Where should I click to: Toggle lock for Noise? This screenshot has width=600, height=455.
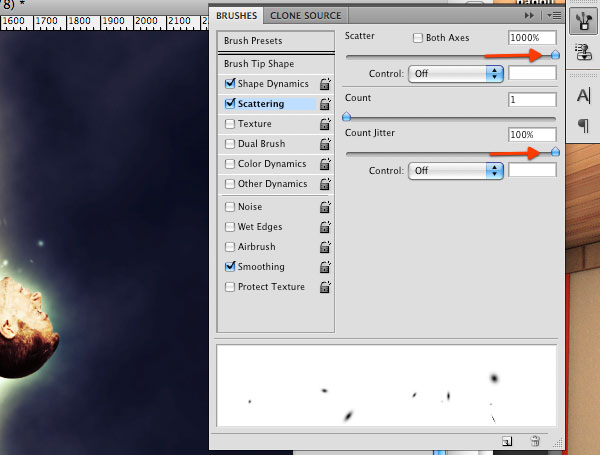pyautogui.click(x=325, y=207)
